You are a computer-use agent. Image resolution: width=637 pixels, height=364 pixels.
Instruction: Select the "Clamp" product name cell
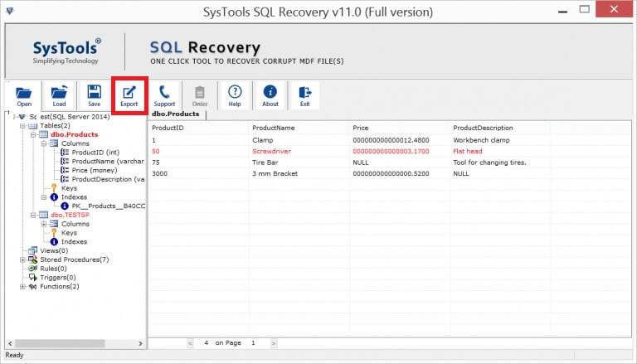coord(262,140)
